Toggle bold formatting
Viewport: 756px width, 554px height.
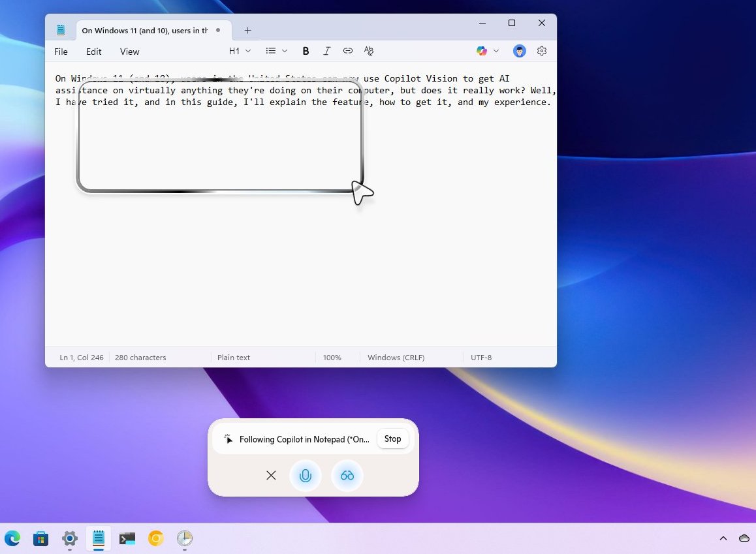pos(306,51)
